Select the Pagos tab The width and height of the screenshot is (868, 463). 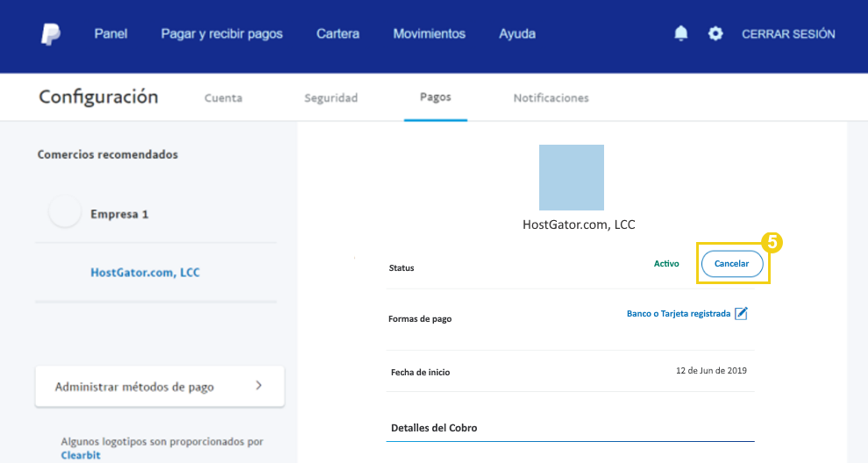436,97
